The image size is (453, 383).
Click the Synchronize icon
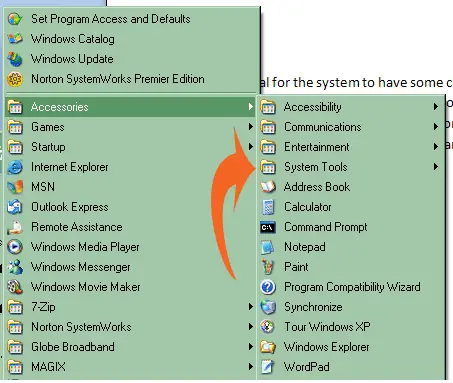click(x=268, y=307)
